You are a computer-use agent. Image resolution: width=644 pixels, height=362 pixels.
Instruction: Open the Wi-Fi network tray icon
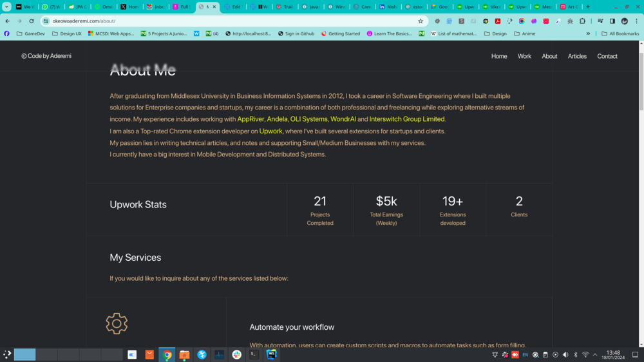(585, 355)
